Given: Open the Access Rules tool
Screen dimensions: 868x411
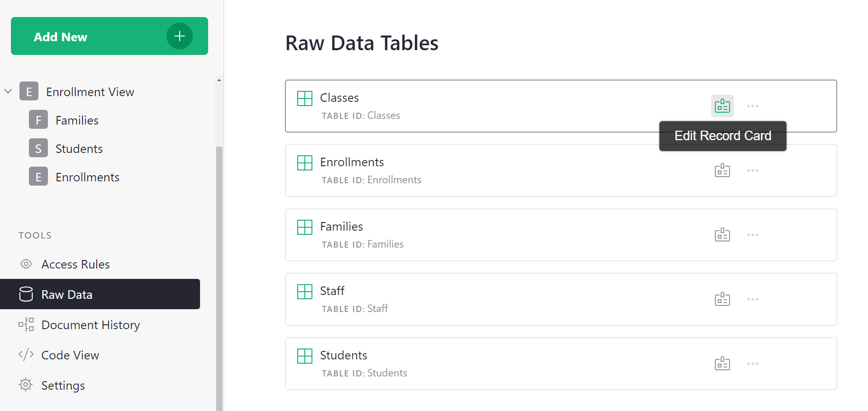Looking at the screenshot, I should [x=75, y=264].
